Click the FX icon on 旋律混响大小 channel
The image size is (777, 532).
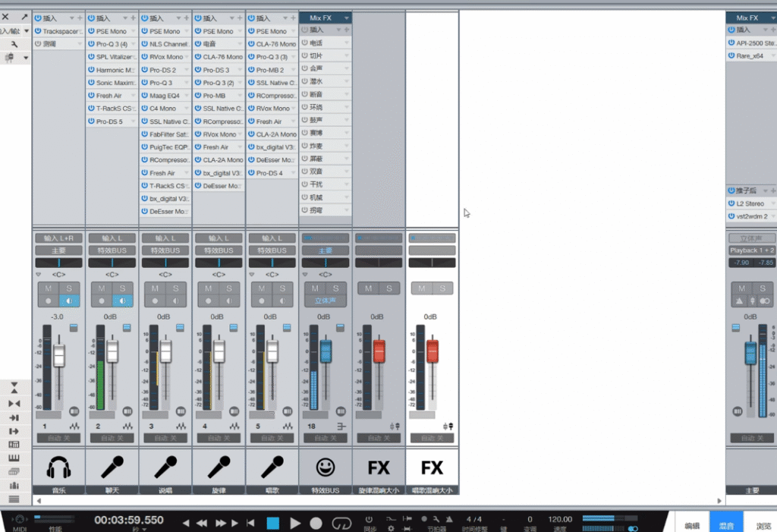tap(379, 467)
